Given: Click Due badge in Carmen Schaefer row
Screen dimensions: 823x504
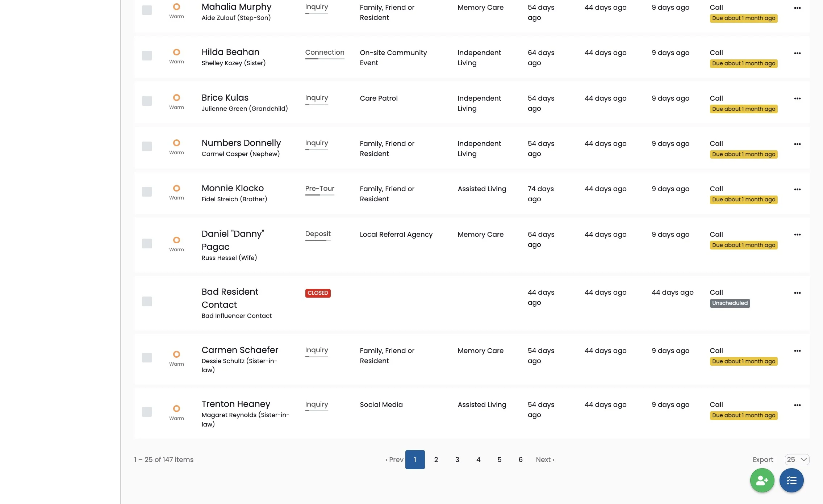Looking at the screenshot, I should coord(744,361).
